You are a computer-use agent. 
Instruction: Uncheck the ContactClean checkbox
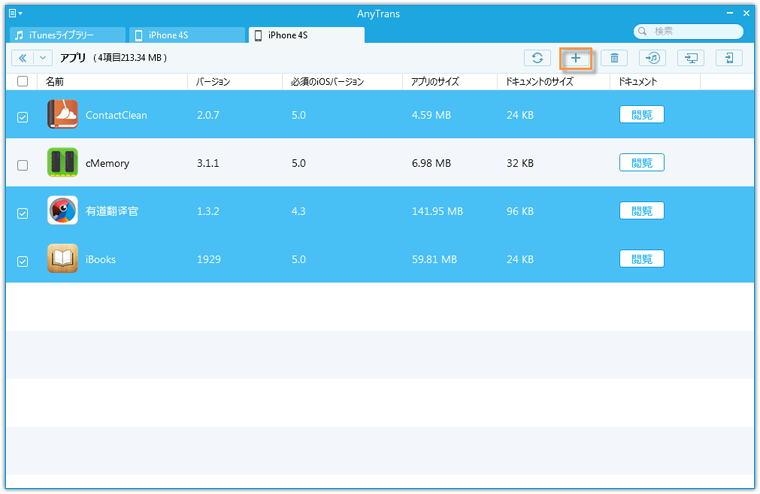pos(22,117)
